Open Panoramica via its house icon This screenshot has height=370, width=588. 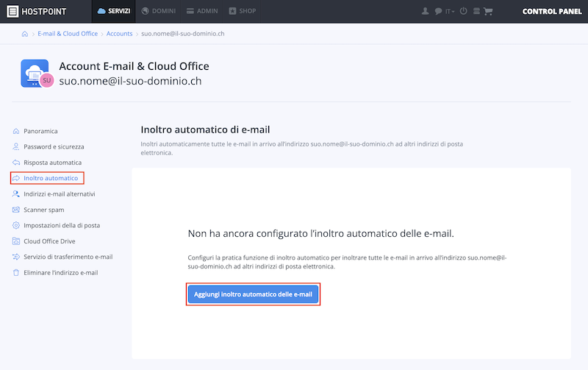(15, 131)
